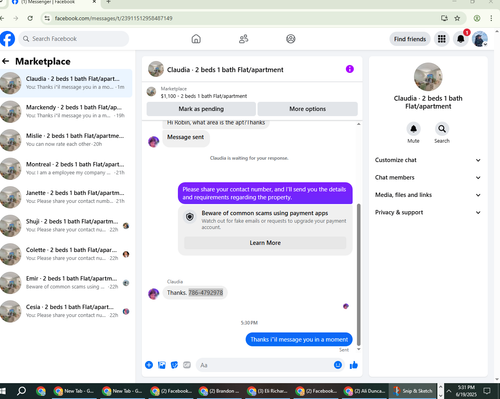Screen dimensions: 500x399
Task: Expand Media, files and links section
Action: [x=428, y=195]
